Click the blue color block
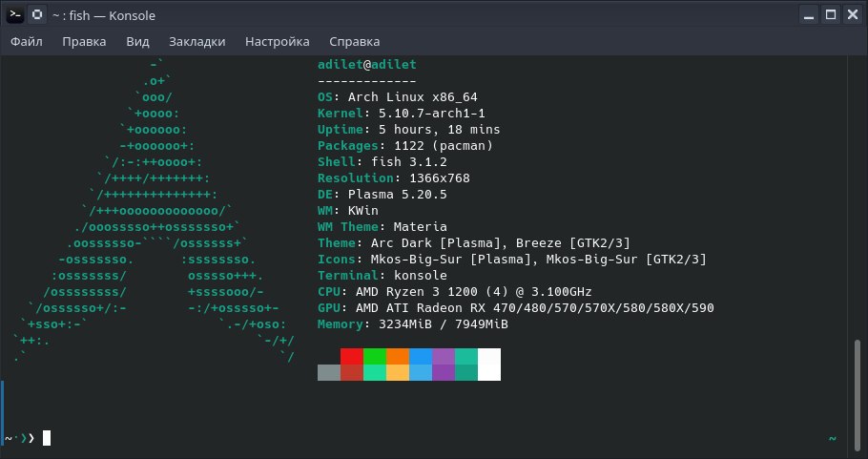Image resolution: width=868 pixels, height=459 pixels. coord(421,356)
